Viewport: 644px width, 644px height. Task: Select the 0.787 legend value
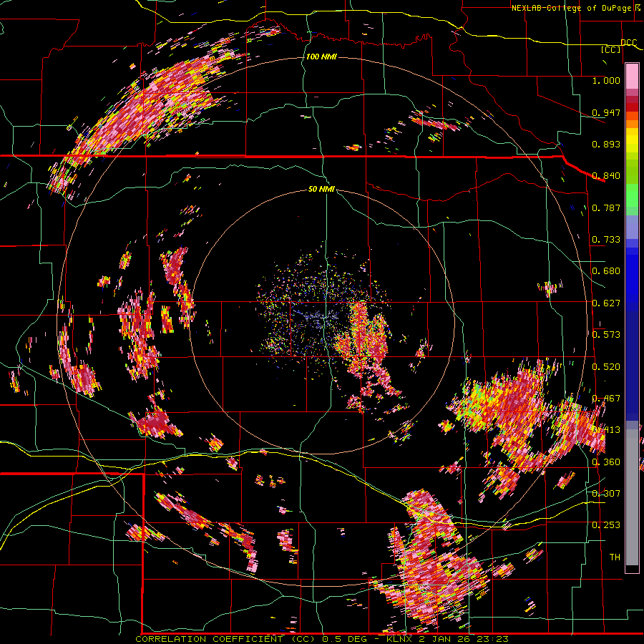coord(606,208)
